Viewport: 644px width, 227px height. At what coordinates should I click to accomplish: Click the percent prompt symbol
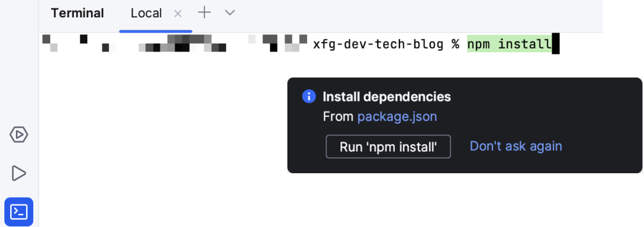(455, 44)
